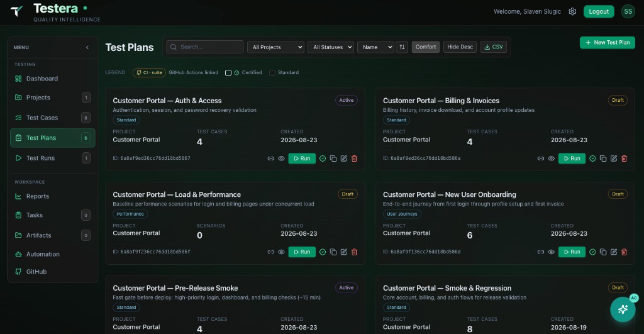Select Test Plans in the sidebar
The image size is (644, 334).
pos(53,138)
